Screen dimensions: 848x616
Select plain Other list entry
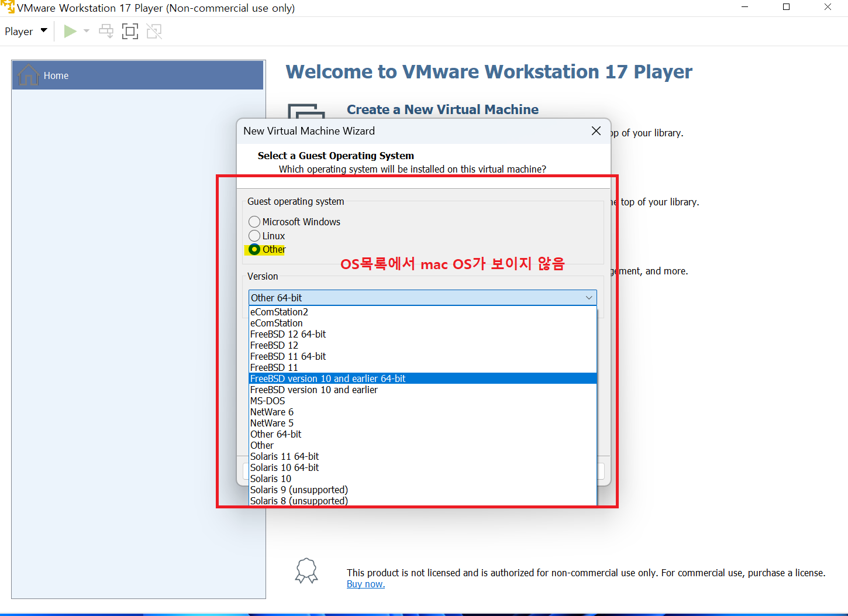click(423, 445)
